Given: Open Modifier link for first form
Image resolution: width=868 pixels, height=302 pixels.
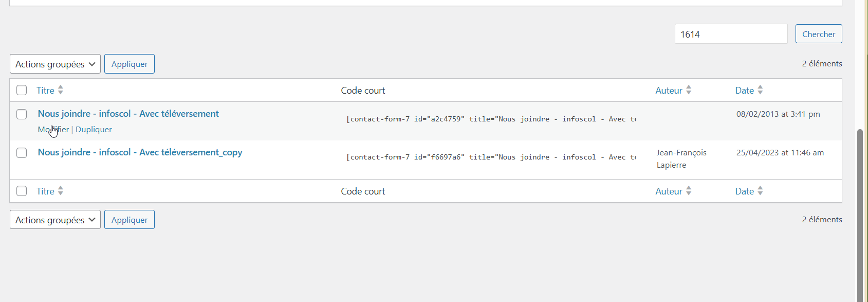Looking at the screenshot, I should pos(53,130).
